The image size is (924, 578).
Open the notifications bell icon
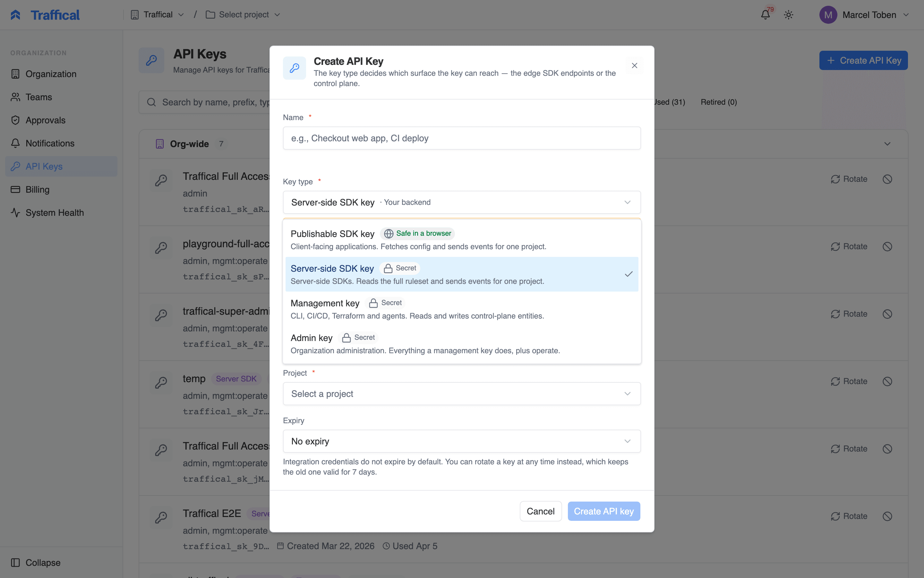point(765,14)
